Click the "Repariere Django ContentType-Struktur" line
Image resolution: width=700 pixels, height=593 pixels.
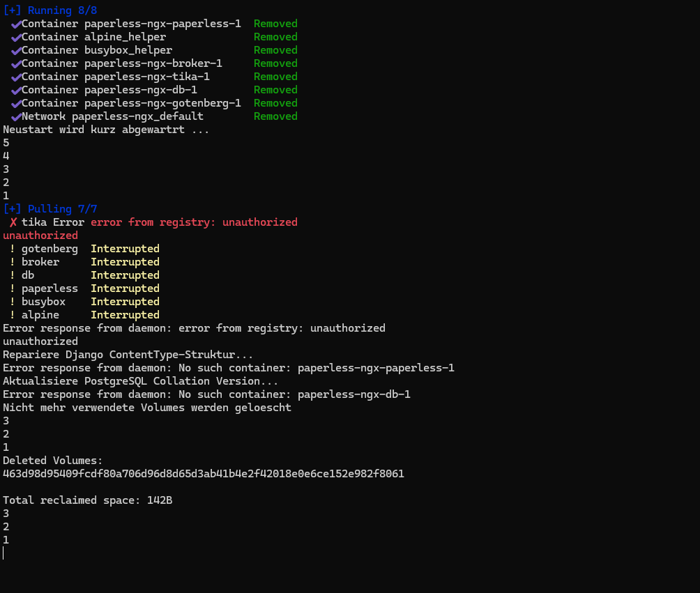point(128,355)
